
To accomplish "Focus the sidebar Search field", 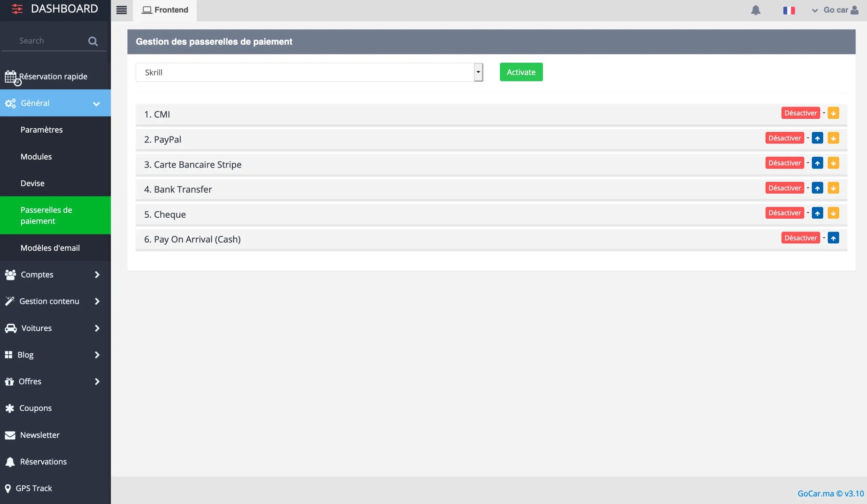I will coord(51,41).
